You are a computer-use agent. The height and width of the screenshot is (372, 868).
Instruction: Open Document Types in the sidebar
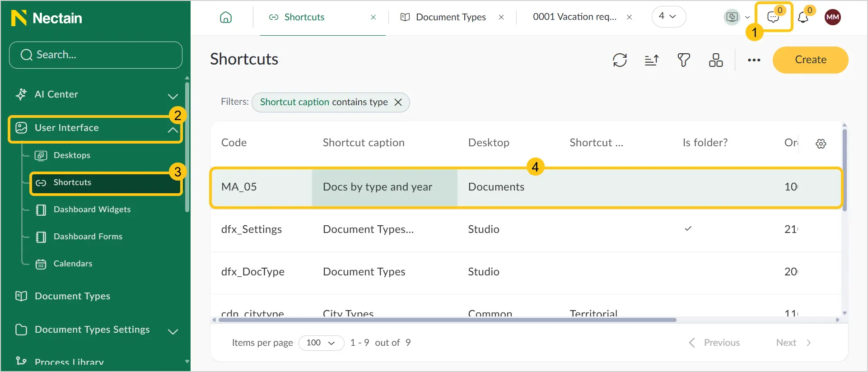[72, 296]
